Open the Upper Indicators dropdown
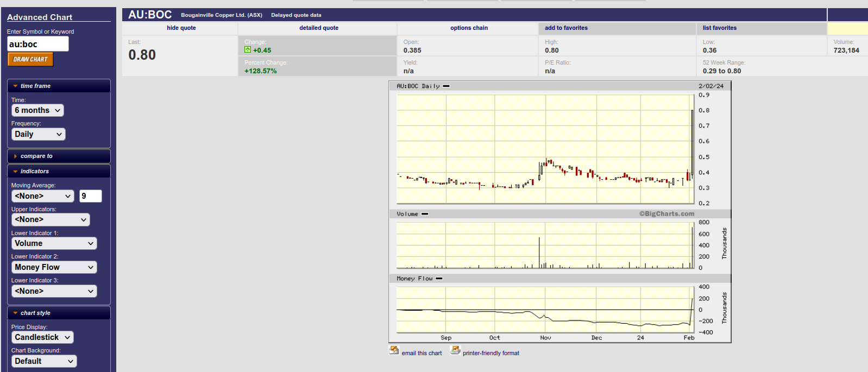The height and width of the screenshot is (372, 868). 51,219
